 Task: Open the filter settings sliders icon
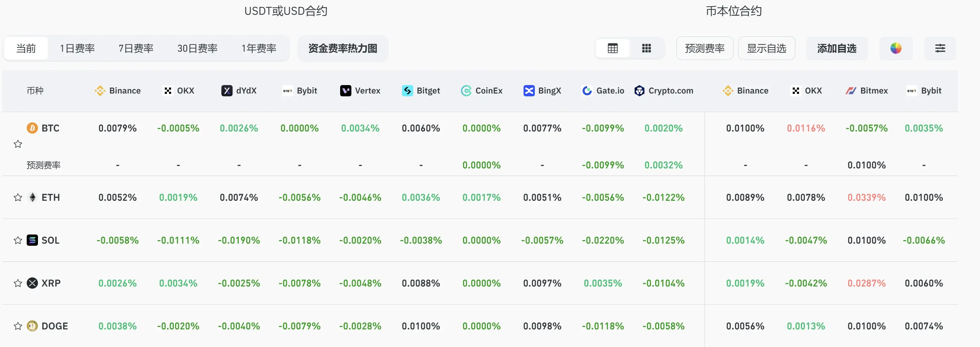click(940, 48)
